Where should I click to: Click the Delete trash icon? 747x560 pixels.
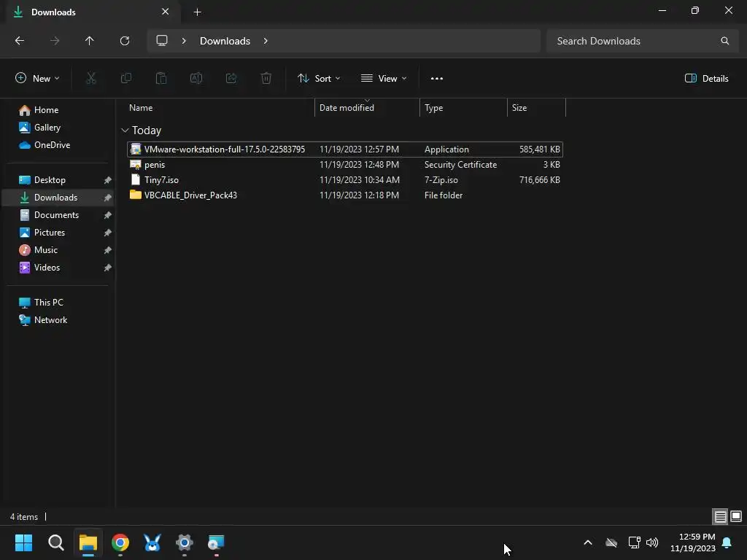pyautogui.click(x=266, y=78)
